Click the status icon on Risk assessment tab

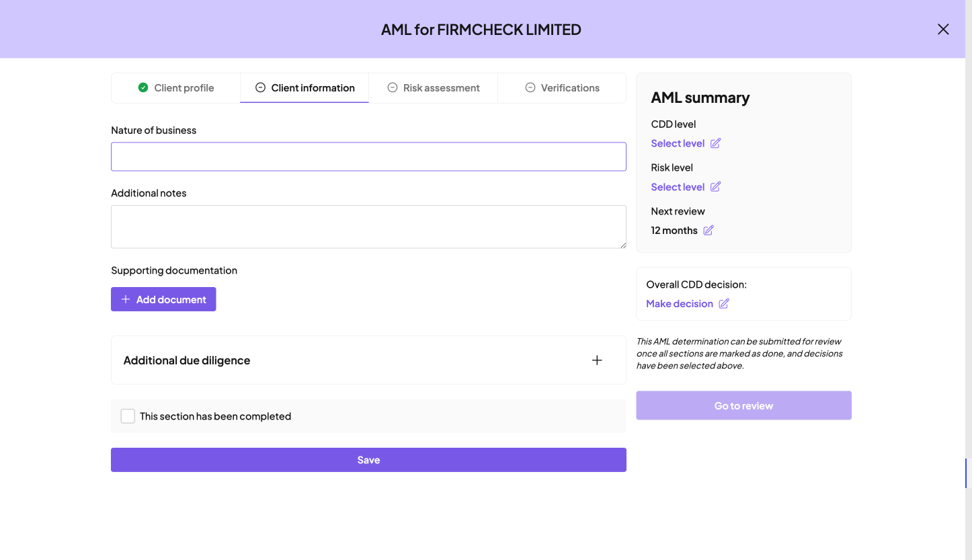pos(393,87)
